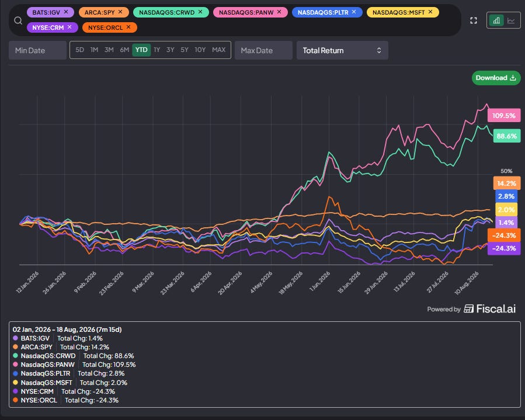Click the legend date range header
Image resolution: width=525 pixels, height=420 pixels.
[x=67, y=329]
